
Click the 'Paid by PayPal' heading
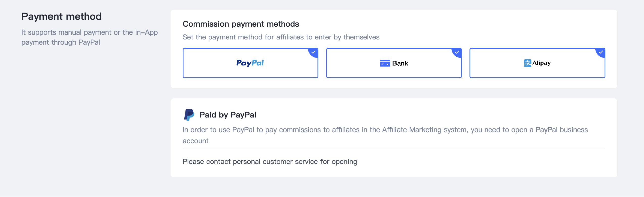(x=228, y=115)
